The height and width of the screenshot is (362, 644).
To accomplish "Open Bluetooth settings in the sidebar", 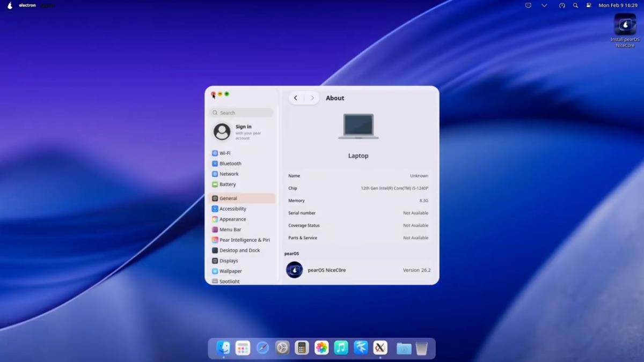I will click(230, 164).
